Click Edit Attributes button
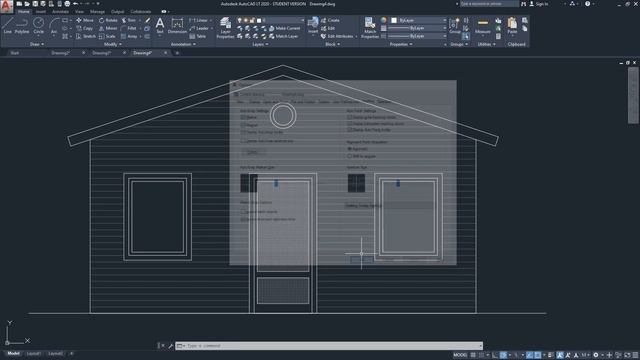 click(337, 36)
